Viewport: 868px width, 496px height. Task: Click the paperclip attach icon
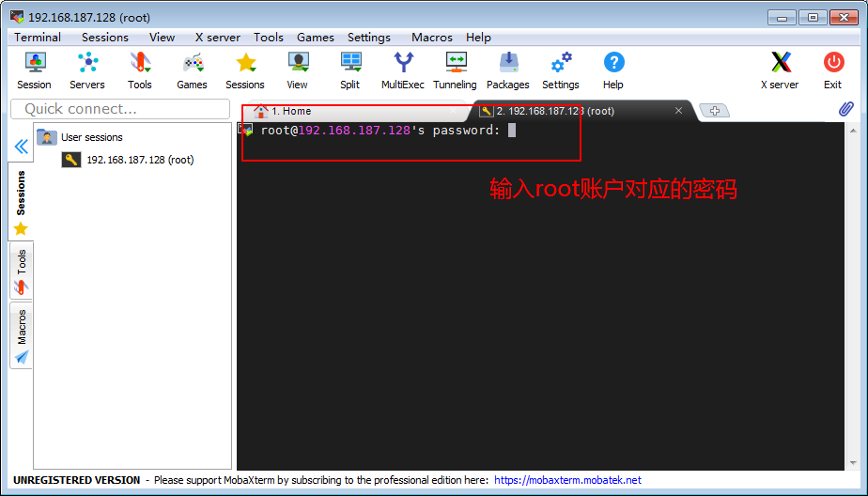(845, 110)
